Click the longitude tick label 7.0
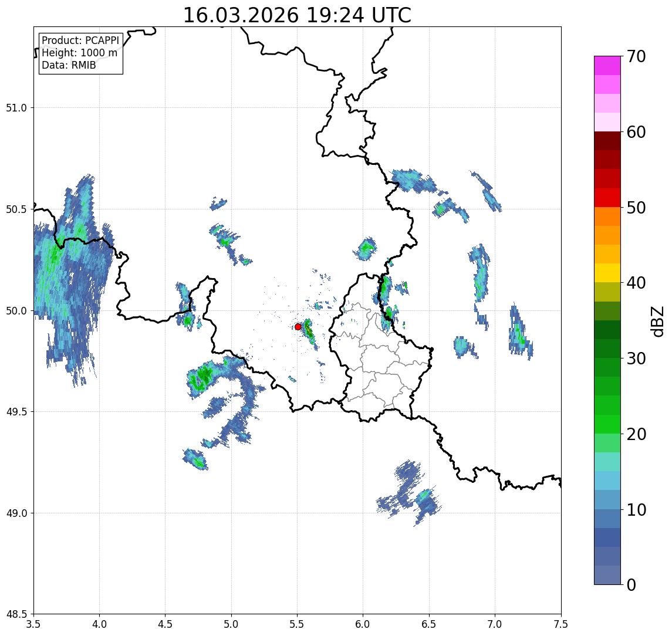672x636 pixels. pyautogui.click(x=495, y=624)
